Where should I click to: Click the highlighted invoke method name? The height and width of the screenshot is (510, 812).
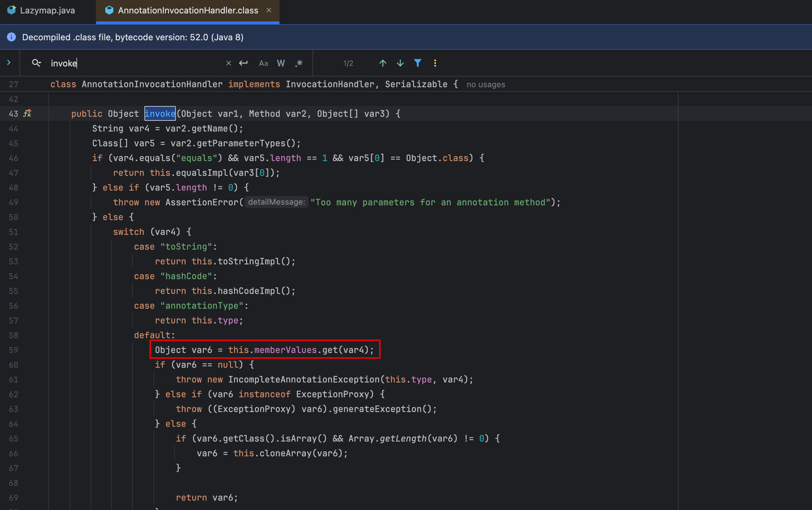pyautogui.click(x=160, y=114)
